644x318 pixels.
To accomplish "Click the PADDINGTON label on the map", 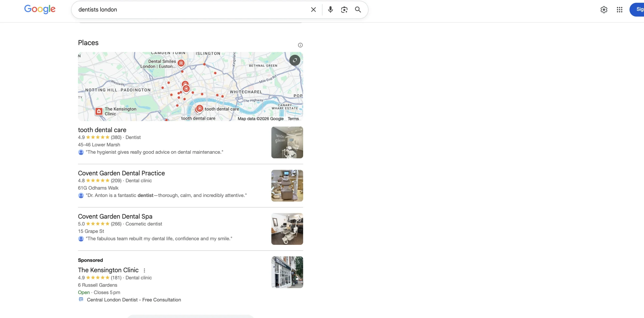I will pyautogui.click(x=135, y=90).
